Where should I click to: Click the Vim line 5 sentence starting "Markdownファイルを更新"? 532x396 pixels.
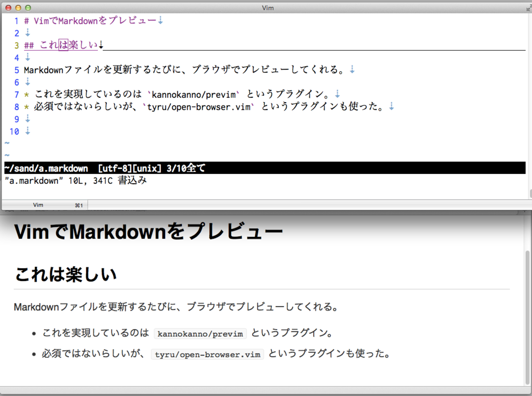[184, 70]
